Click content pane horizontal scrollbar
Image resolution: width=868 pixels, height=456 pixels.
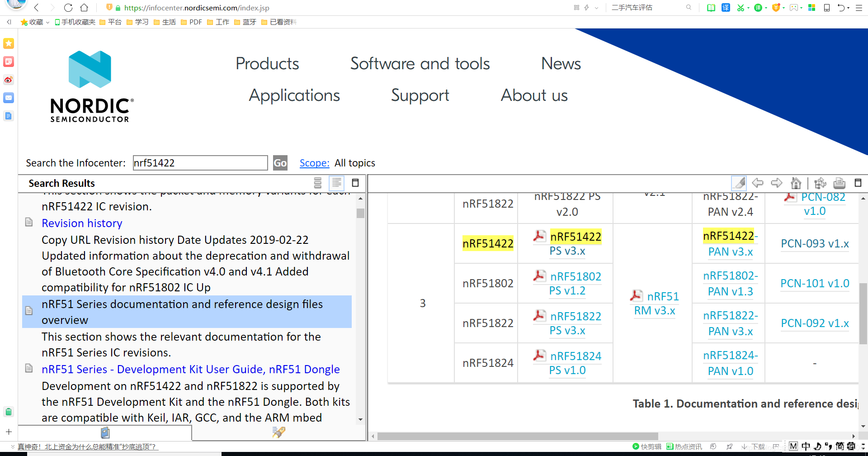pyautogui.click(x=518, y=436)
